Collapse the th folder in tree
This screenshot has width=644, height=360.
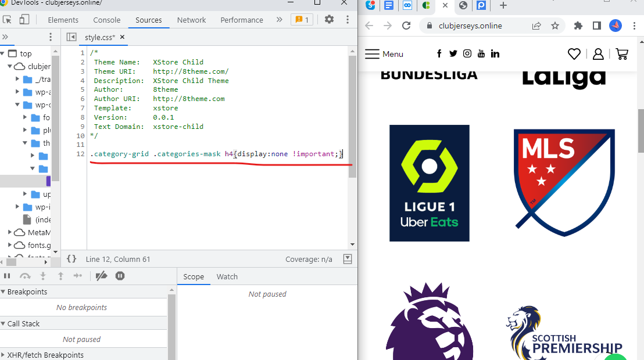25,143
